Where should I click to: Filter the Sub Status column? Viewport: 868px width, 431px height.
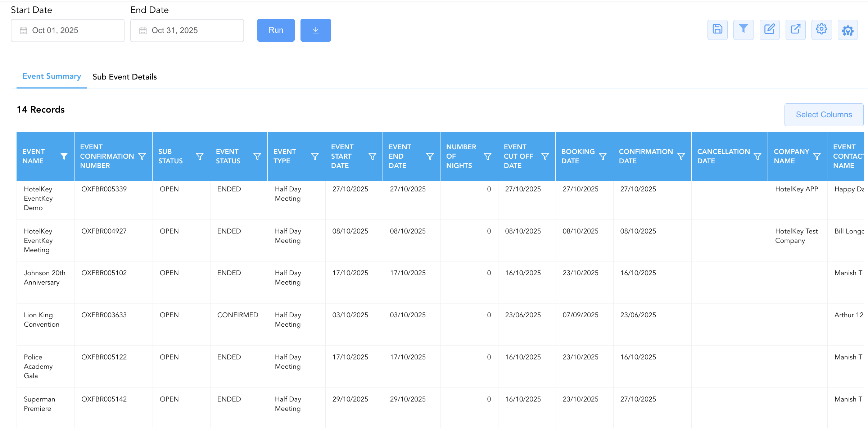pyautogui.click(x=200, y=156)
